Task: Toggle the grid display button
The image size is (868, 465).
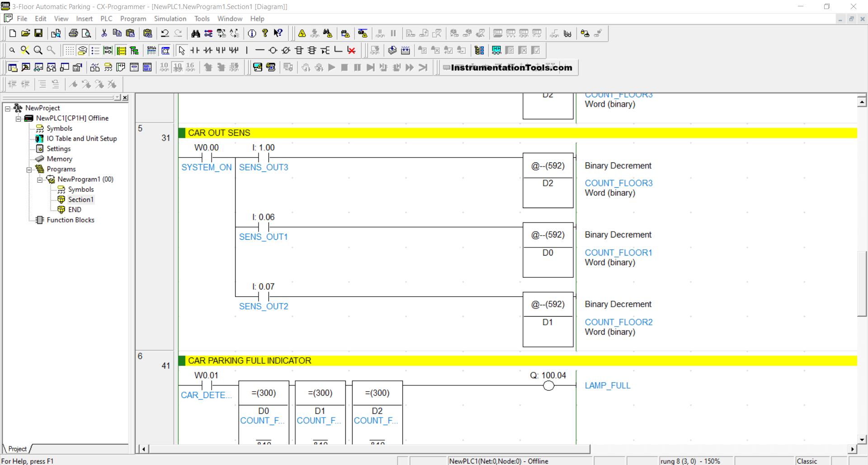Action: tap(69, 51)
